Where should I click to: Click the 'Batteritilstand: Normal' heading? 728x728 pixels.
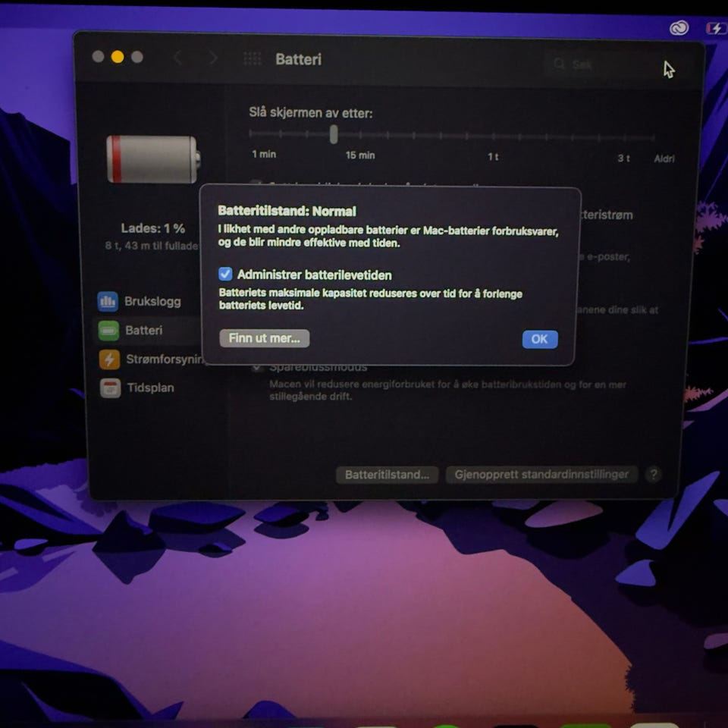tap(287, 211)
